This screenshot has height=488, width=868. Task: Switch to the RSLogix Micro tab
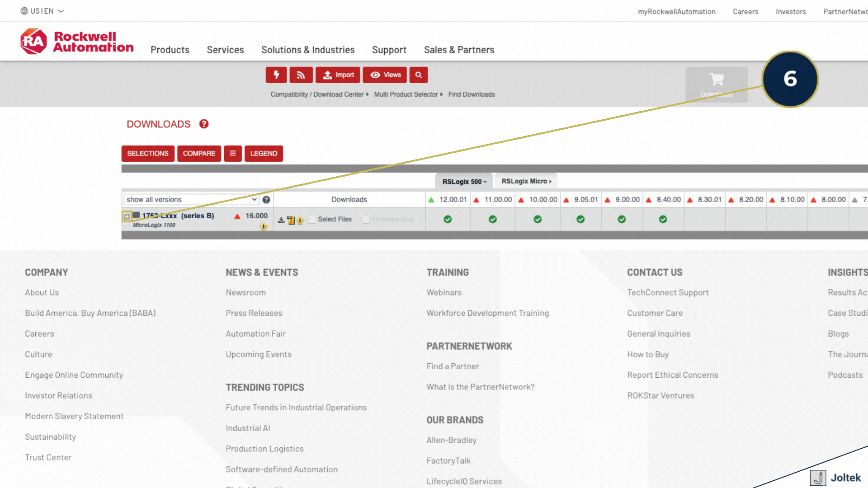(x=526, y=181)
